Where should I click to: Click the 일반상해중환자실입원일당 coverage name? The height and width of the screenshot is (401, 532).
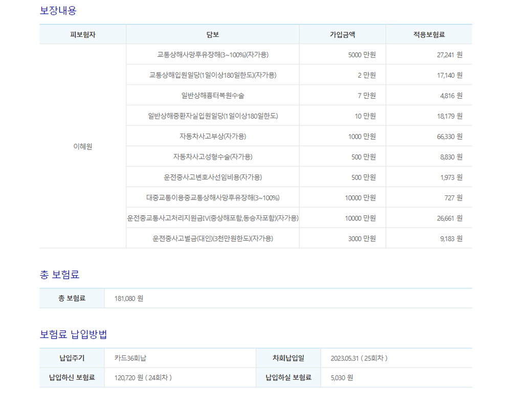pyautogui.click(x=212, y=116)
